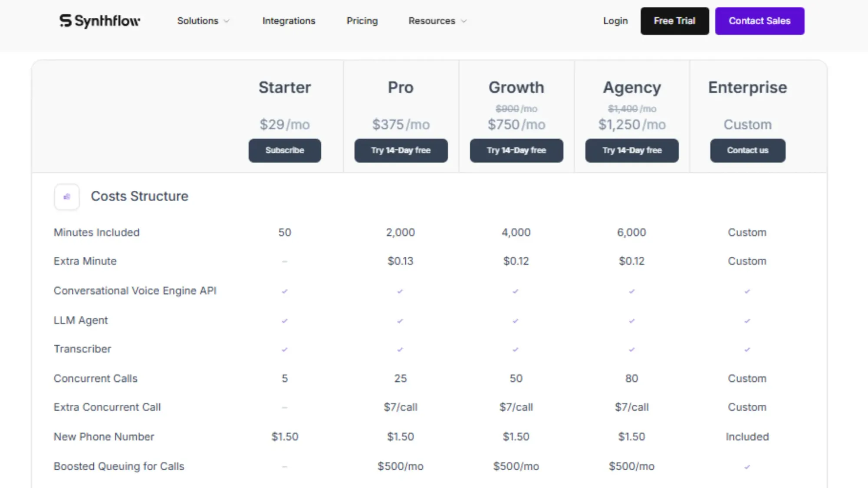Click Enterprise plan checkmark for LLM Agent
The height and width of the screenshot is (488, 868).
747,321
